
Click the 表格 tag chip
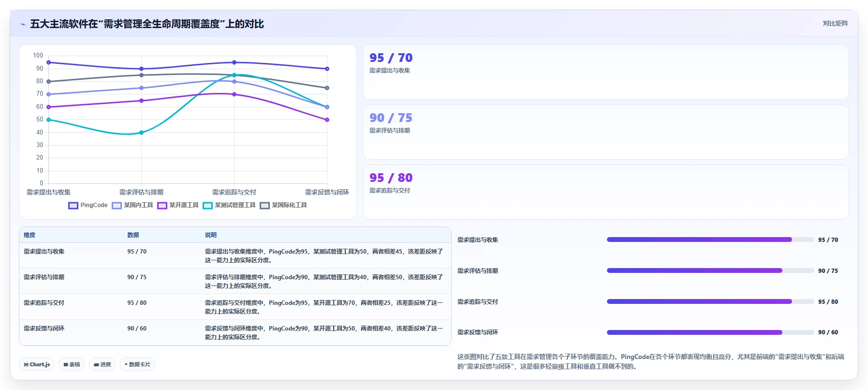coord(72,364)
